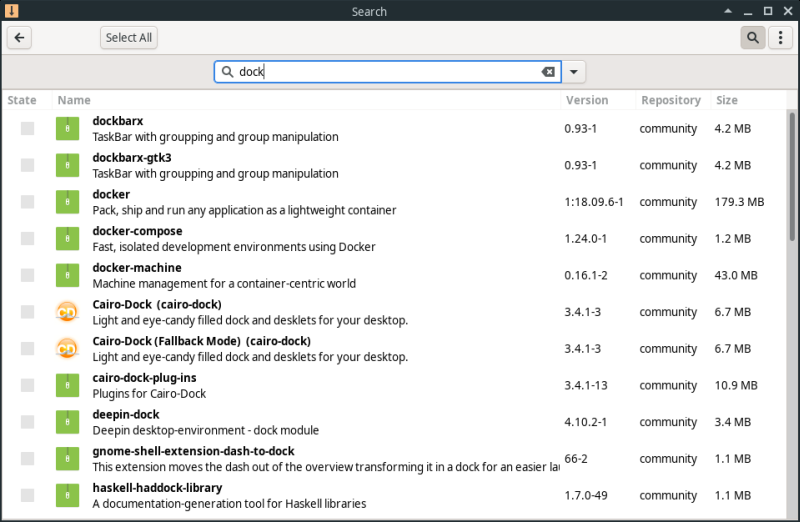Mark docker for installation
Image resolution: width=800 pixels, height=522 pixels.
[x=28, y=202]
